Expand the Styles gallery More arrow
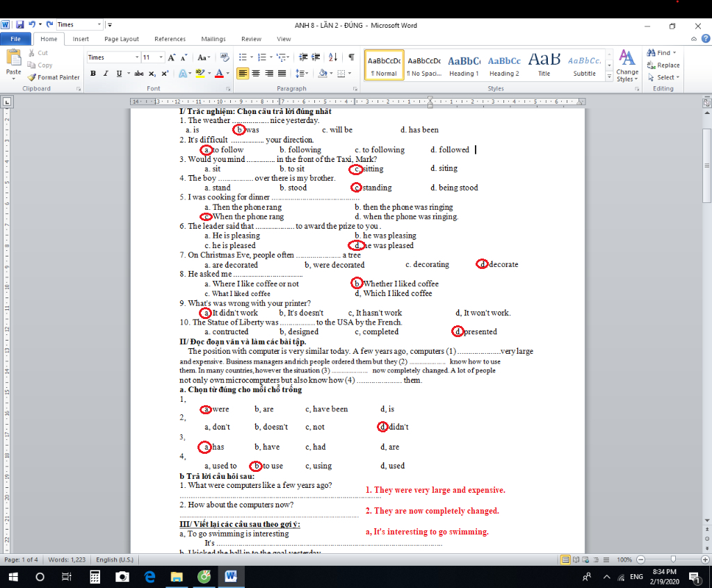 point(609,77)
